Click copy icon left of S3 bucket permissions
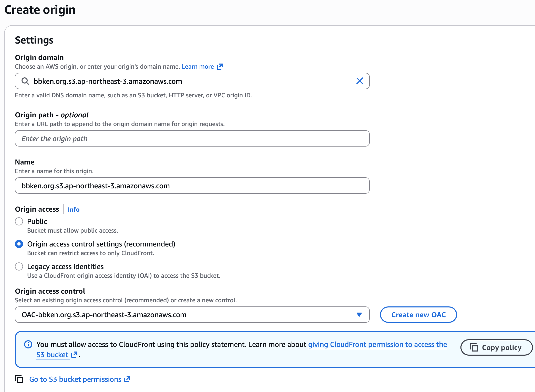 tap(19, 379)
